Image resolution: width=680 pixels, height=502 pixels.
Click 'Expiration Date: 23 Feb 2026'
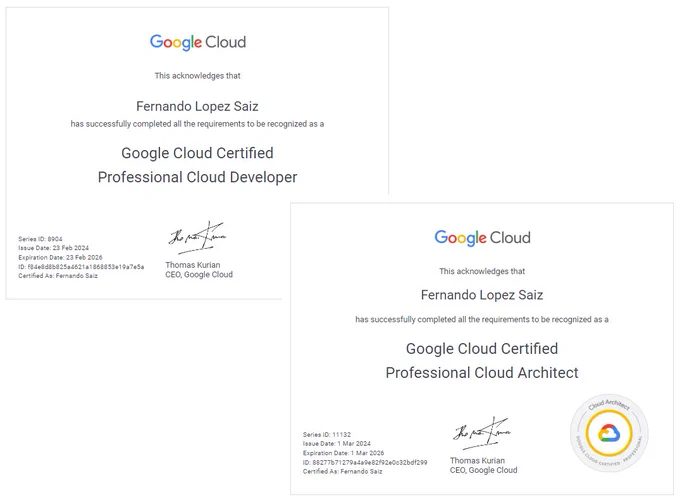tap(60, 258)
